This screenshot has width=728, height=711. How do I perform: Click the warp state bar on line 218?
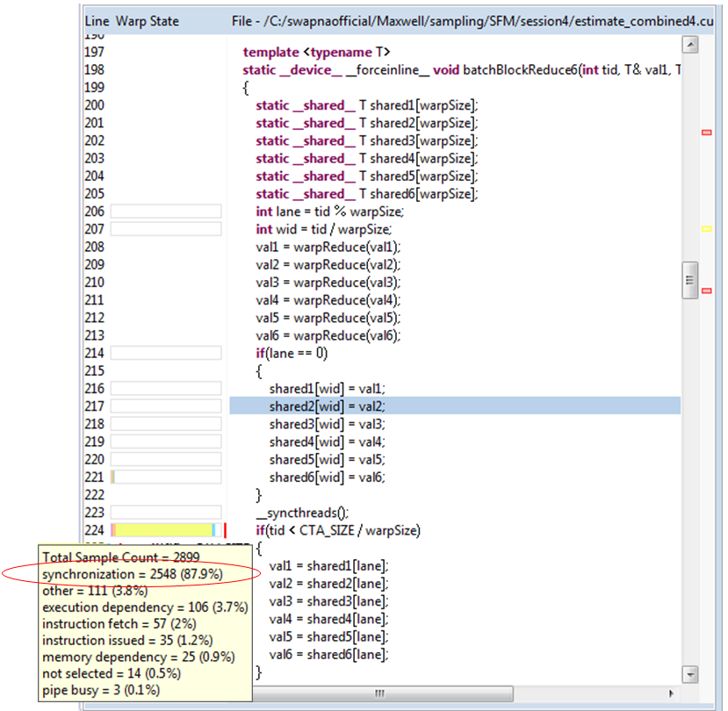pyautogui.click(x=166, y=424)
